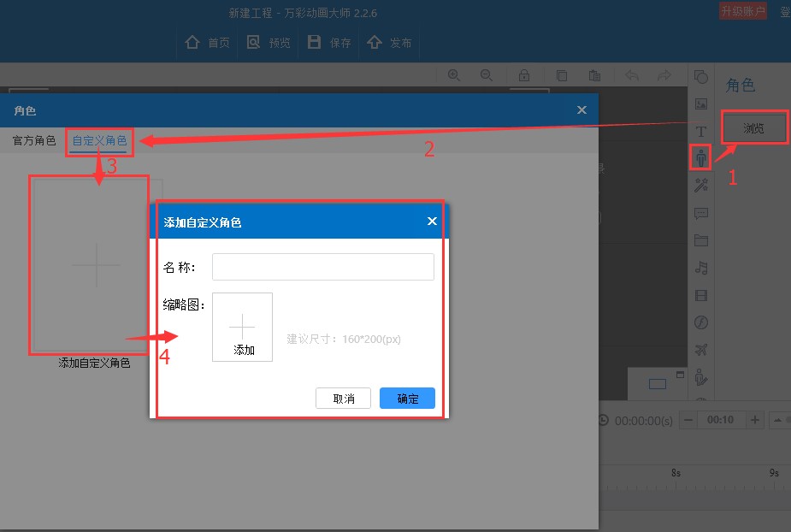Open the image insert tool
791x532 pixels.
(x=701, y=103)
